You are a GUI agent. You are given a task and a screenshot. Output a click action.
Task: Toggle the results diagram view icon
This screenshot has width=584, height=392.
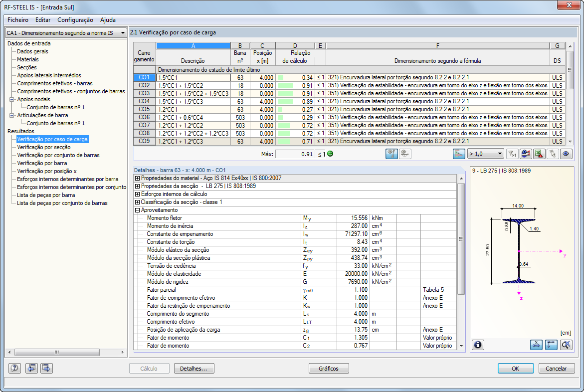pyautogui.click(x=391, y=154)
